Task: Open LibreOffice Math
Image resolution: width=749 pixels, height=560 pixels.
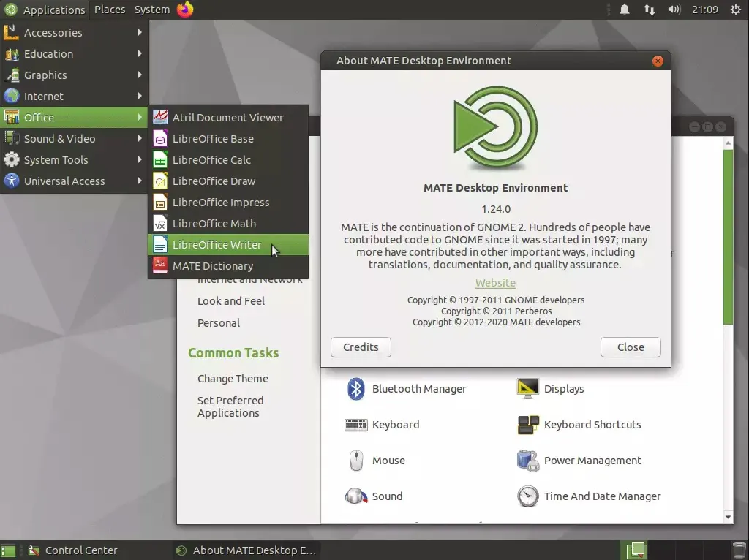Action: [228, 224]
